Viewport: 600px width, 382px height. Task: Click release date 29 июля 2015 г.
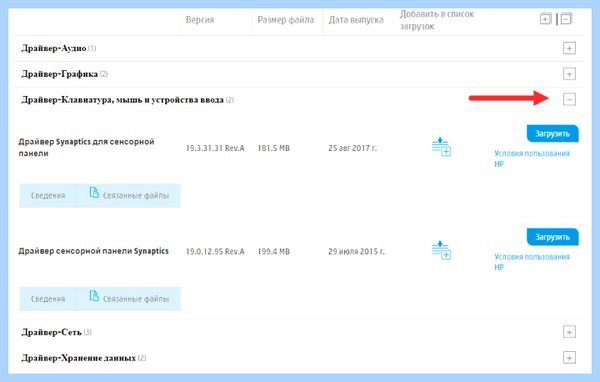coord(356,251)
